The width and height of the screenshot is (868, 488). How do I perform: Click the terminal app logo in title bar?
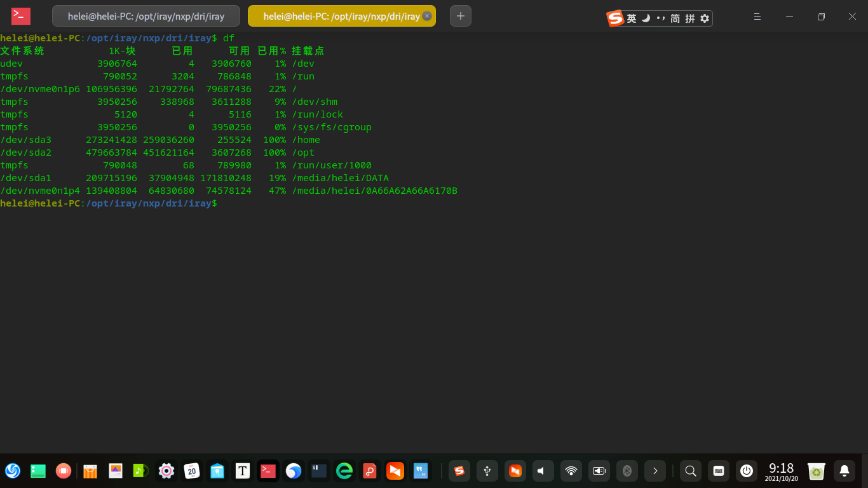(x=21, y=17)
